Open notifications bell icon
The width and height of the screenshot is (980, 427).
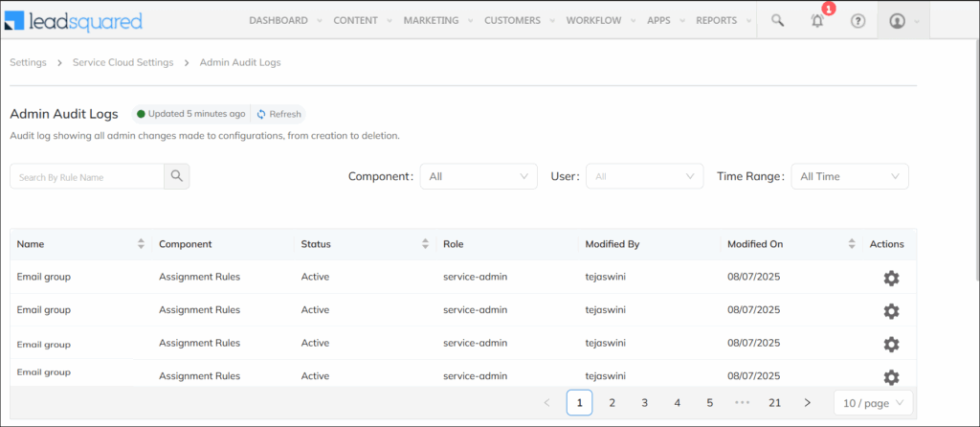[817, 21]
